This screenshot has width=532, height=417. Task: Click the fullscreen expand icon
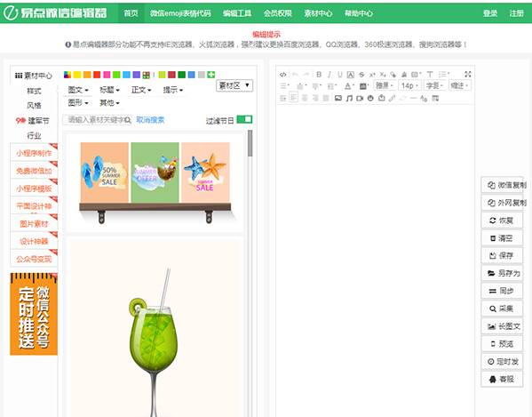click(x=468, y=74)
